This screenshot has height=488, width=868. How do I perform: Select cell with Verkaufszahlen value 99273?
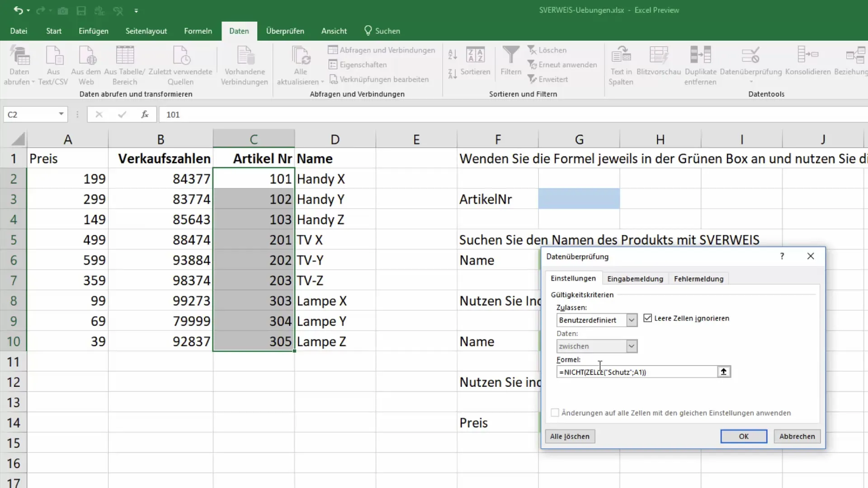pos(160,300)
